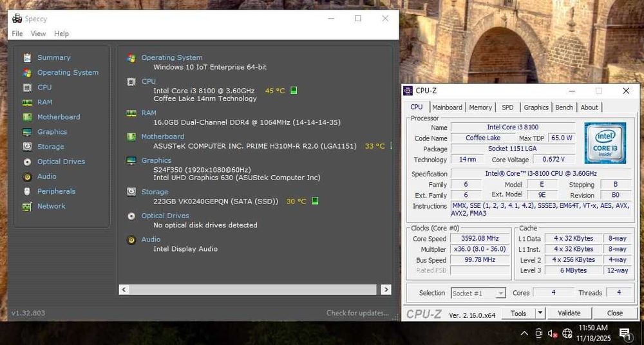Screen dimensions: 644x345
Task: Switch to the Mainboard tab in CPU-Z
Action: pos(448,107)
